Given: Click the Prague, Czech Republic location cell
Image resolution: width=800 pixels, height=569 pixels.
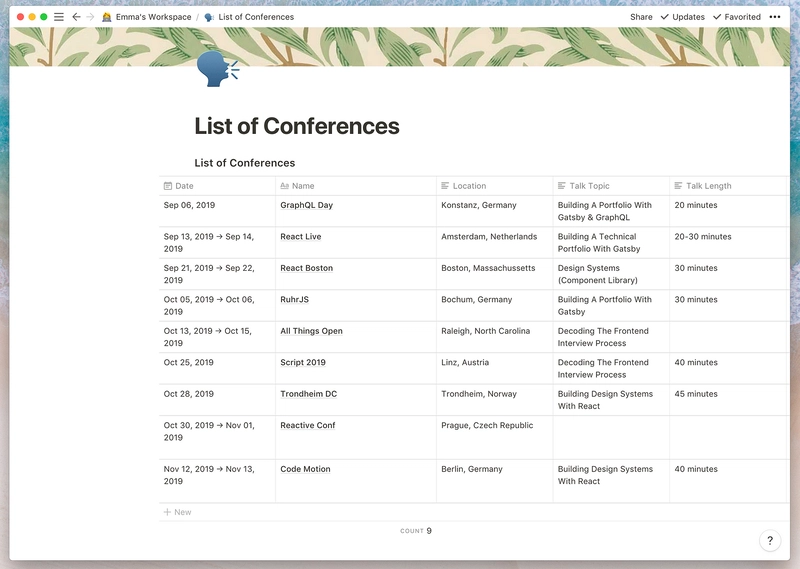Looking at the screenshot, I should (x=495, y=438).
